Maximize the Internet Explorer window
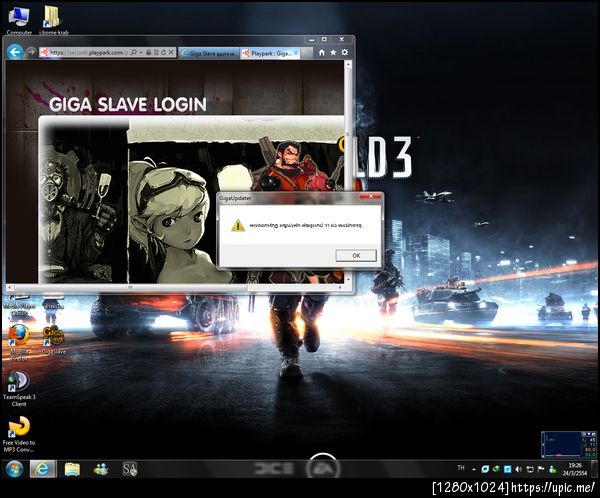 324,39
